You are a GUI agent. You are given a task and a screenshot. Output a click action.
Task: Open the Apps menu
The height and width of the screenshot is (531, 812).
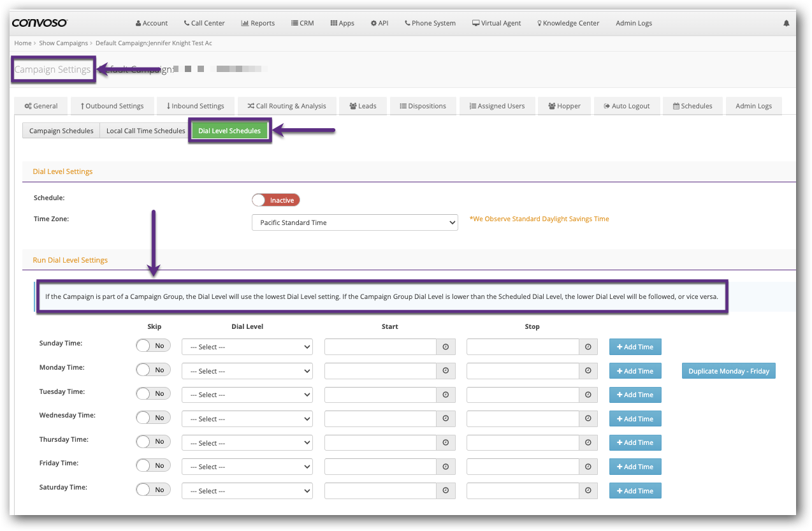(x=342, y=23)
